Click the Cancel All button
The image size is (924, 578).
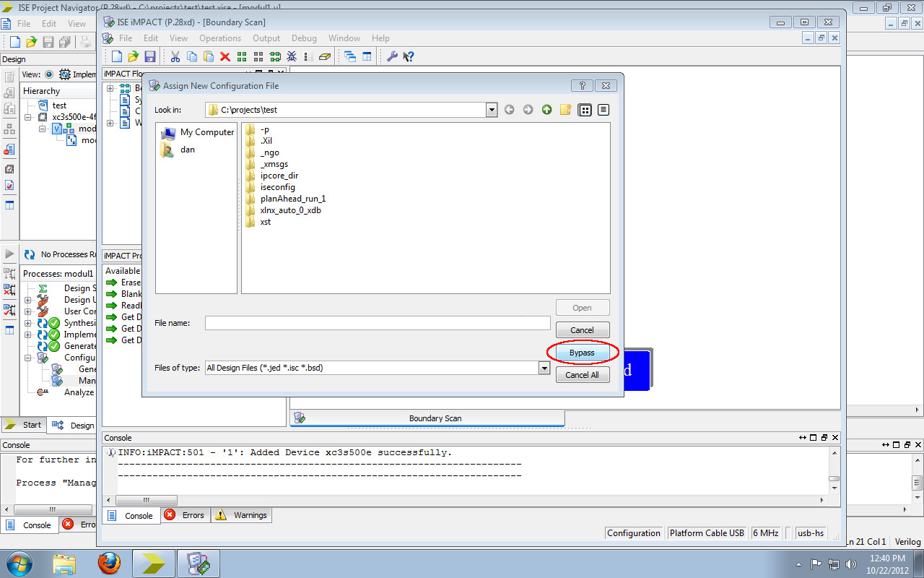click(582, 374)
